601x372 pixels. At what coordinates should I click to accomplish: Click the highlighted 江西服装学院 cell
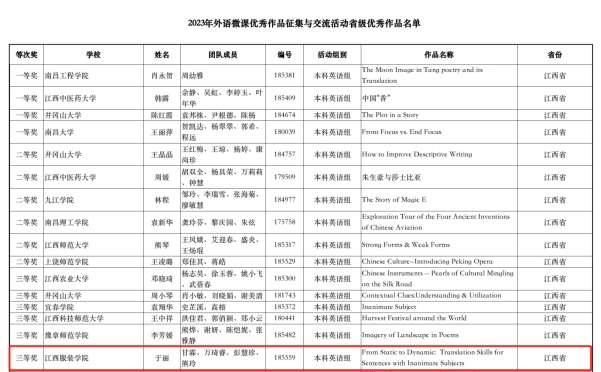(x=93, y=358)
